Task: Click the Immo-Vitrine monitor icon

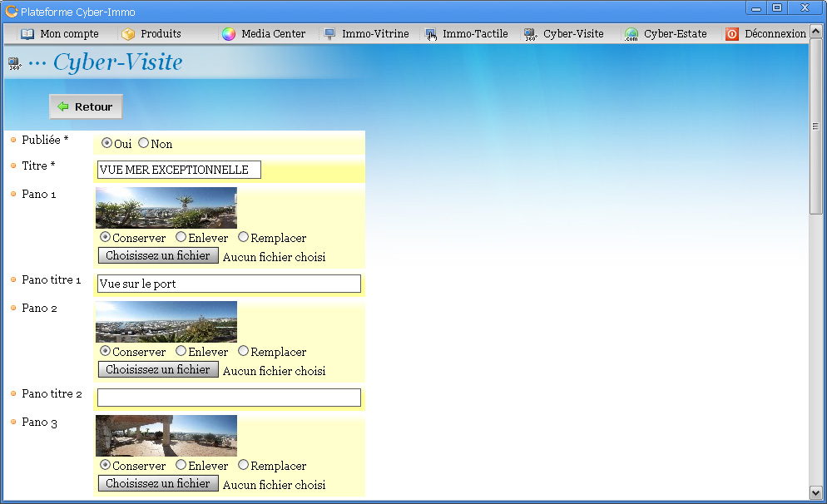Action: [329, 34]
